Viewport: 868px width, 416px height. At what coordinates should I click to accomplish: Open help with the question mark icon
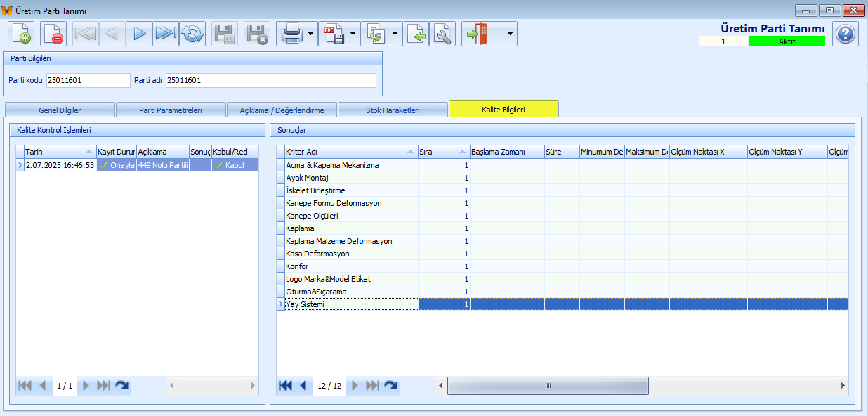846,34
